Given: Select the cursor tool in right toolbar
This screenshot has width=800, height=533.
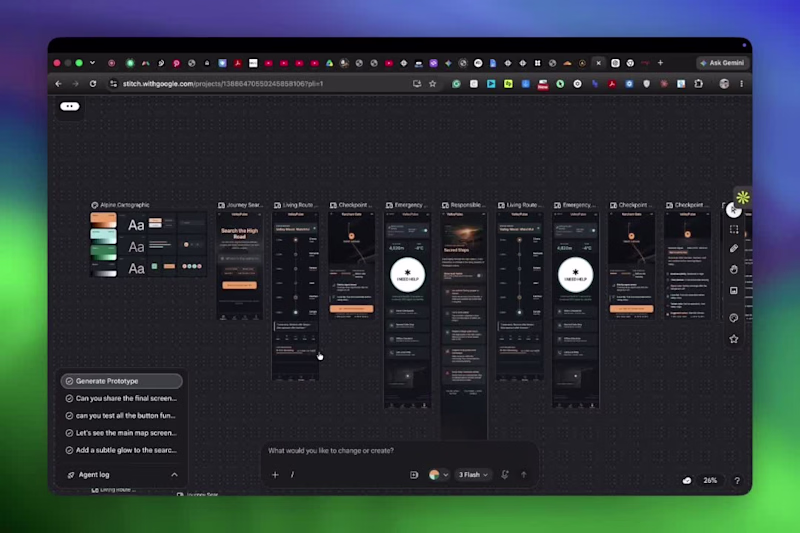Looking at the screenshot, I should tap(733, 210).
